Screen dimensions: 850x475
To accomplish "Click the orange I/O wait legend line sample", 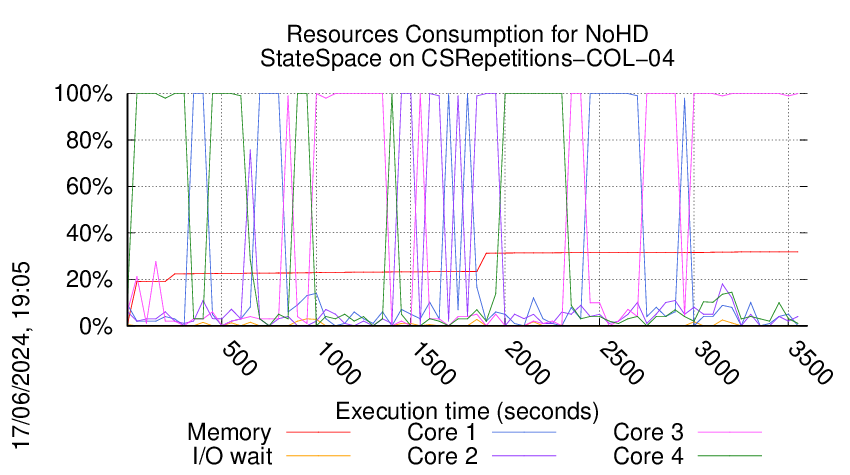I will tap(318, 456).
